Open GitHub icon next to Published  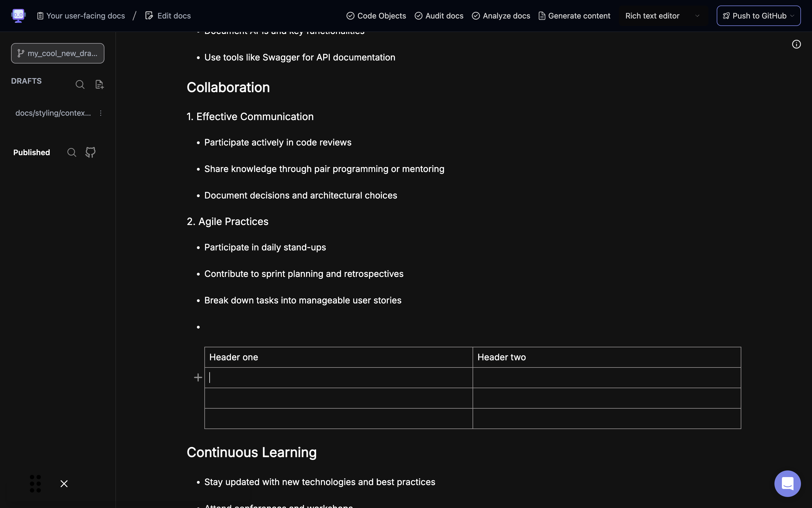(x=90, y=152)
